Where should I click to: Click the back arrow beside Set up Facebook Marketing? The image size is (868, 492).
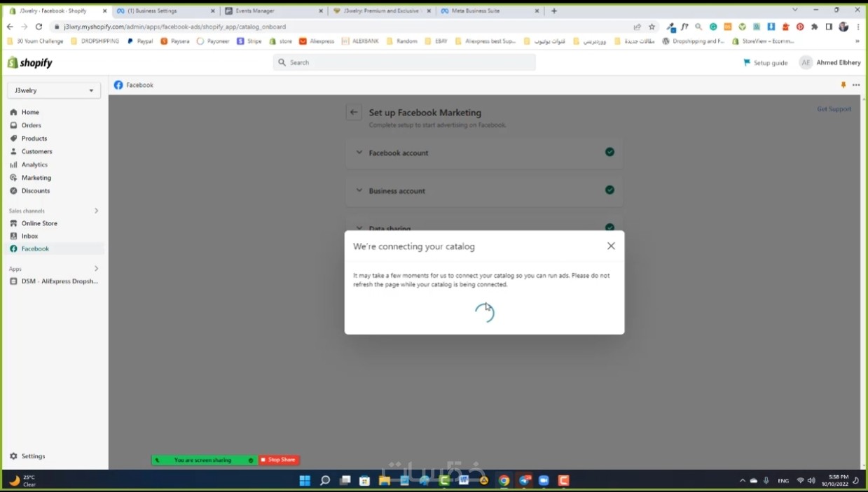point(354,112)
